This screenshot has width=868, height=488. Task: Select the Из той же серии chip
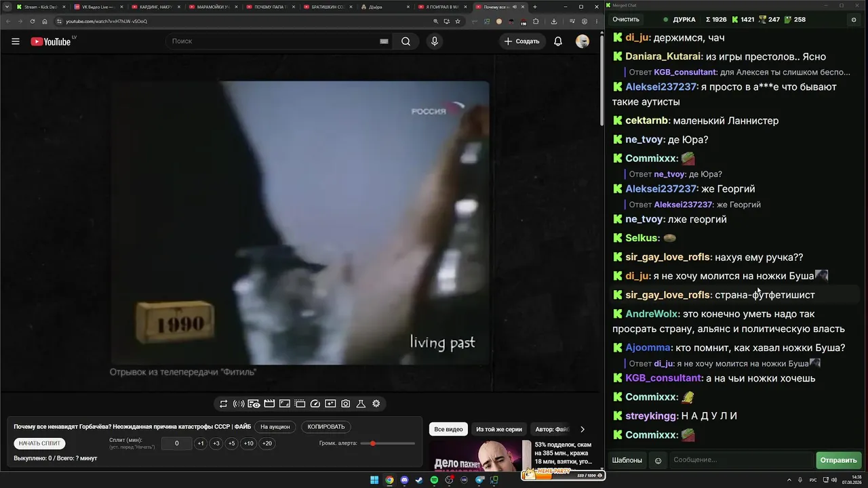coord(499,429)
